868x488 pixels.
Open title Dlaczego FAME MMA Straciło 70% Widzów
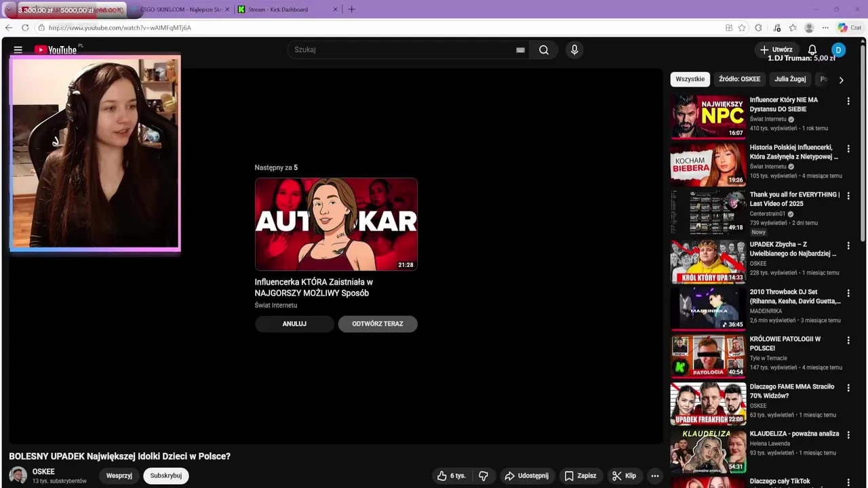point(792,391)
